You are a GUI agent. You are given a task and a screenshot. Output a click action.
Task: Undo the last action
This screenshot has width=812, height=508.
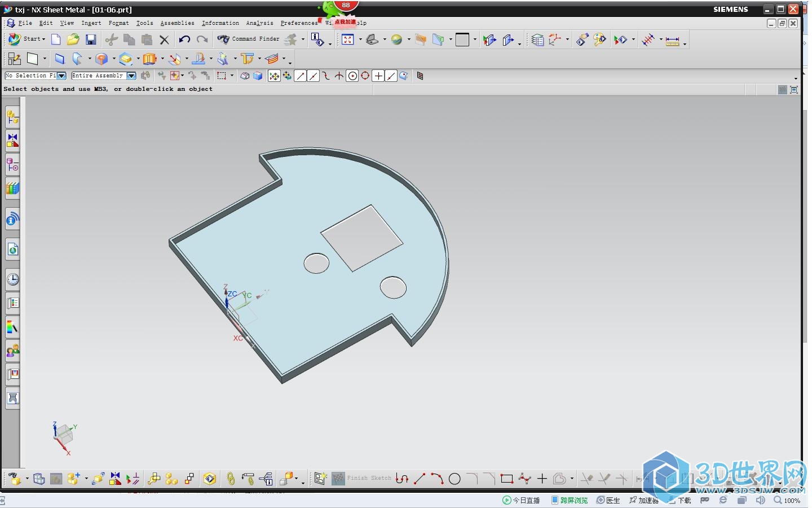coord(184,40)
